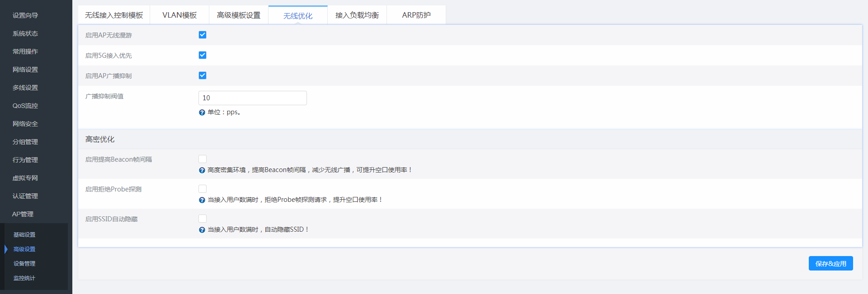The height and width of the screenshot is (294, 868).
Task: Click help icon for 拒绝Probe帧探测 description
Action: click(202, 200)
